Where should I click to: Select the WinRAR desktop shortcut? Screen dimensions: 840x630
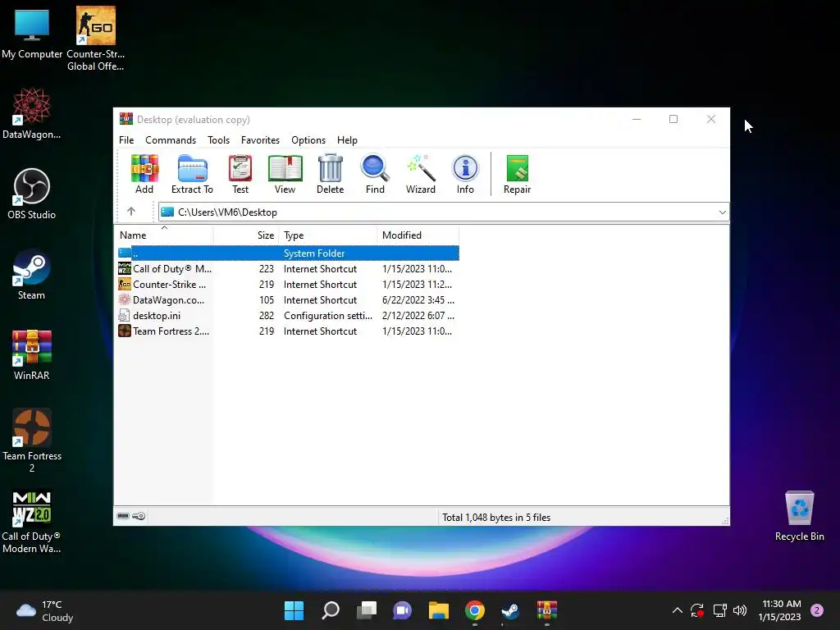tap(32, 354)
